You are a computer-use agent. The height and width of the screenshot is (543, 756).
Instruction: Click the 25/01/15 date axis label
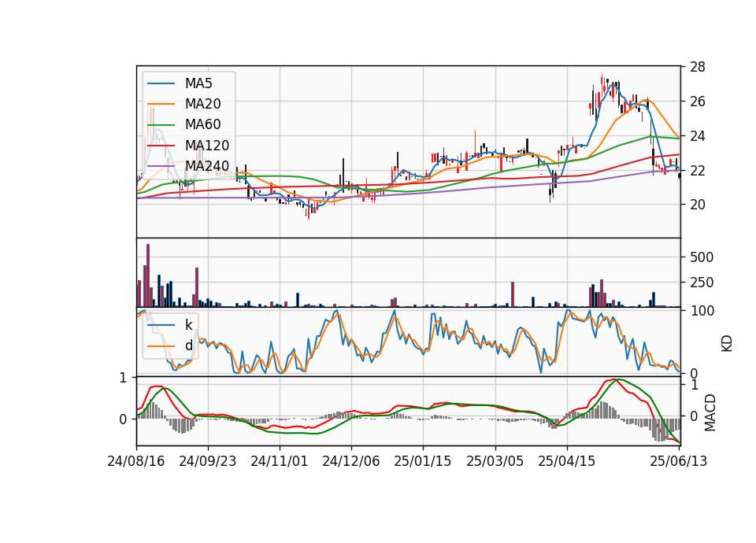[423, 461]
